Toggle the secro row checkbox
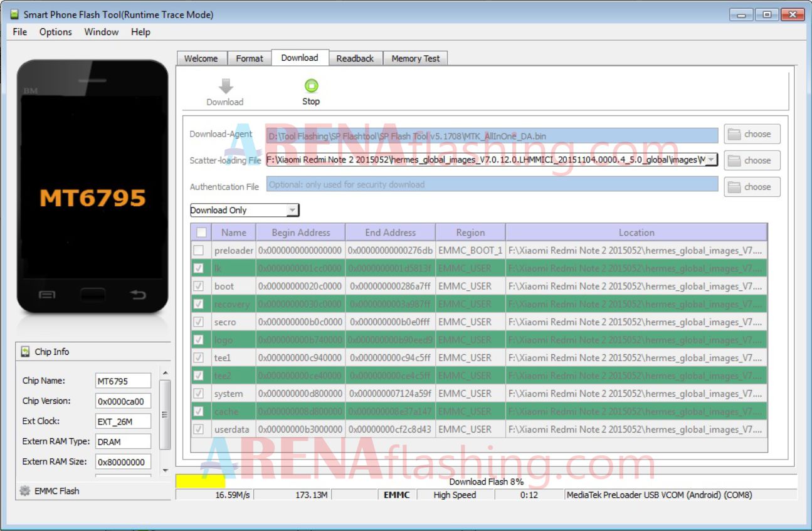Viewport: 812px width, 531px height. (199, 322)
